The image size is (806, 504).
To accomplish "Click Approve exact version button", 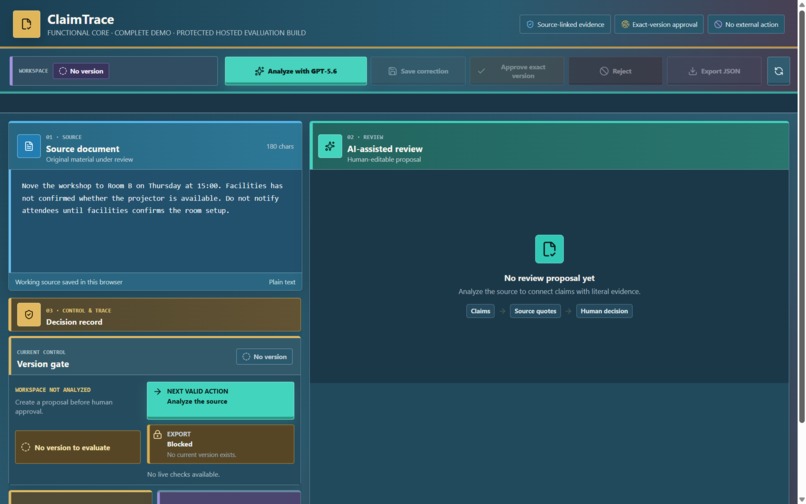I will tap(517, 71).
